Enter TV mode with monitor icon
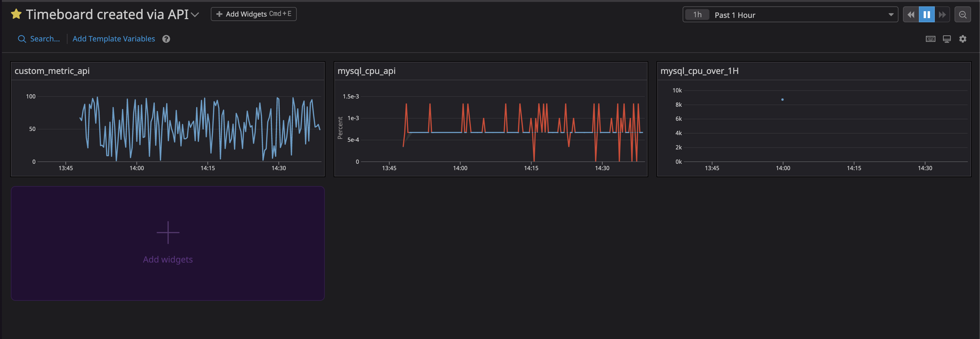The height and width of the screenshot is (339, 980). click(947, 39)
